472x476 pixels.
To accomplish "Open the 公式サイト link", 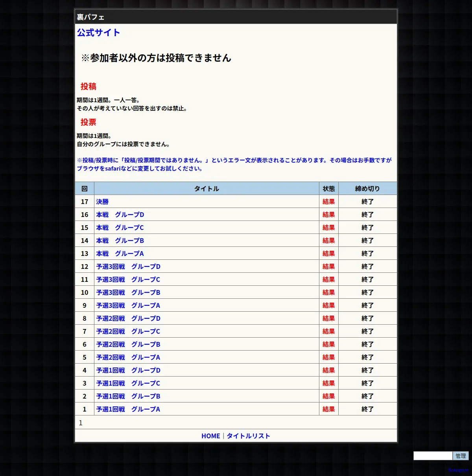I will [98, 33].
